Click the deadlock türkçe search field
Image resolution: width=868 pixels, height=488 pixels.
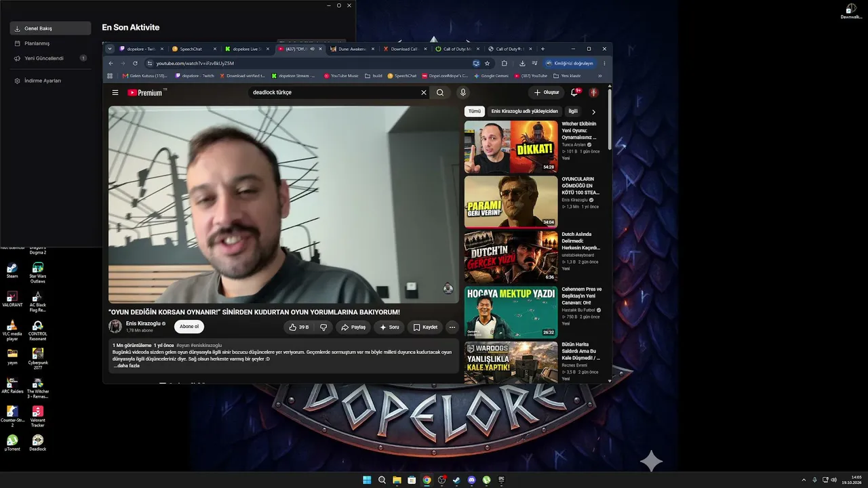334,92
